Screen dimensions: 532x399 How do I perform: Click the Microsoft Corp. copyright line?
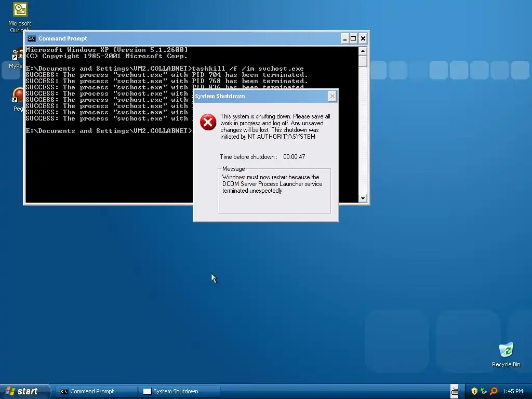click(x=107, y=56)
